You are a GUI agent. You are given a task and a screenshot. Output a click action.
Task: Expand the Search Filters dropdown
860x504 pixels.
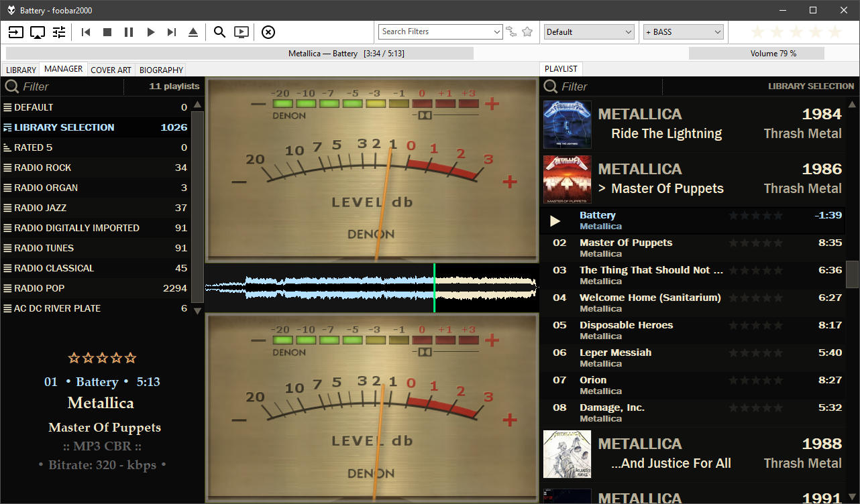[x=497, y=31]
